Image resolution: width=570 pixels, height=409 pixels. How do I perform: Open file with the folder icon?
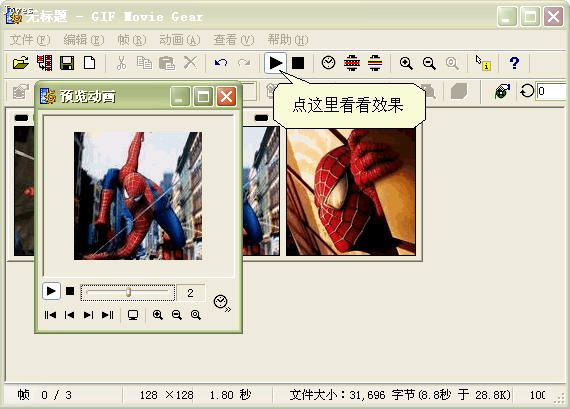click(x=21, y=63)
